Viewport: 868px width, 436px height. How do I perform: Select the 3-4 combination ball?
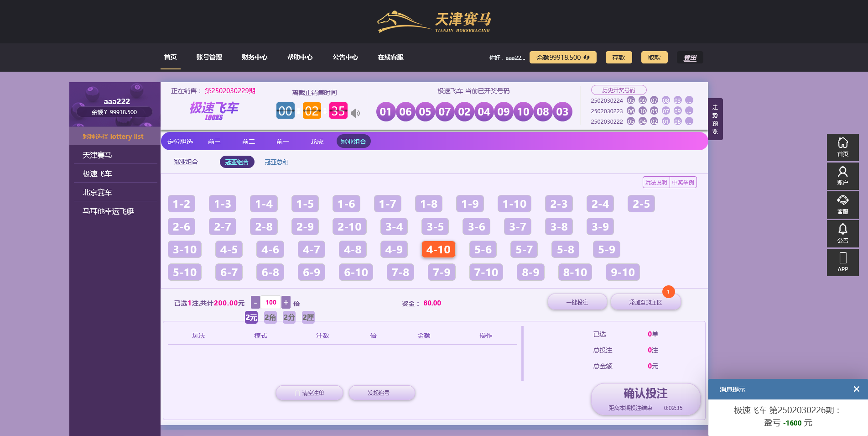tap(393, 226)
